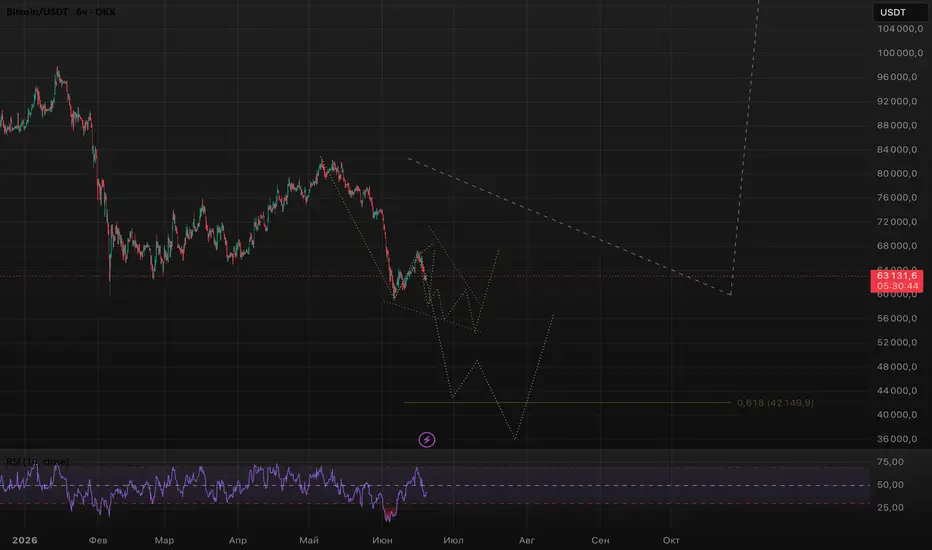This screenshot has width=932, height=550.
Task: Click the Июл month label on time axis
Action: coord(454,540)
